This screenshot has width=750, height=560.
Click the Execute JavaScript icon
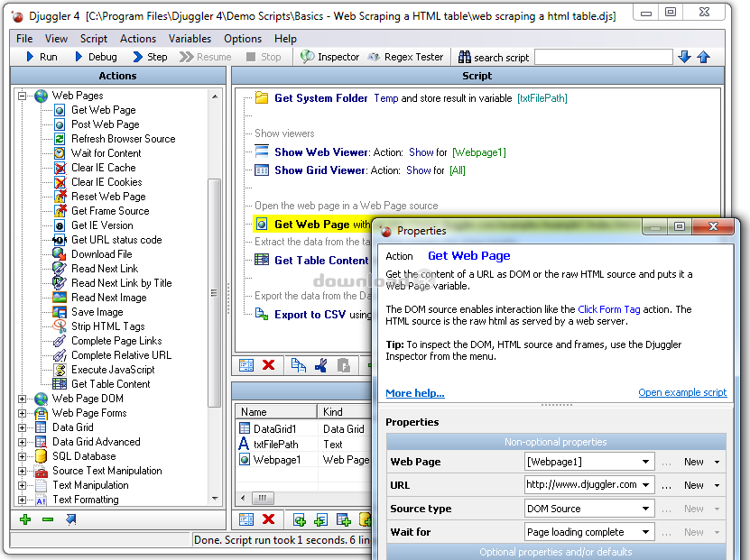click(x=60, y=370)
